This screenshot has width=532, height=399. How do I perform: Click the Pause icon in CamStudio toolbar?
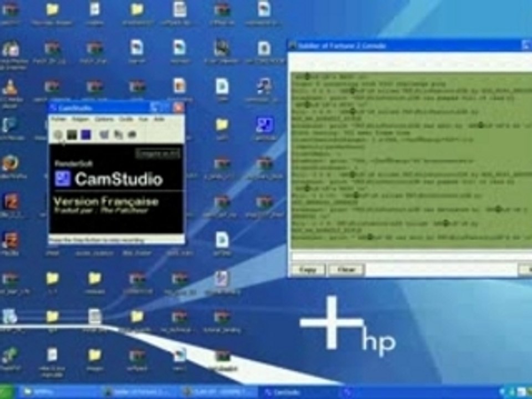click(x=72, y=135)
